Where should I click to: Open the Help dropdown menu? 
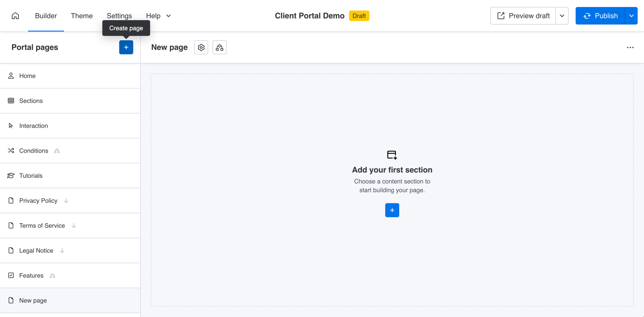pos(158,16)
